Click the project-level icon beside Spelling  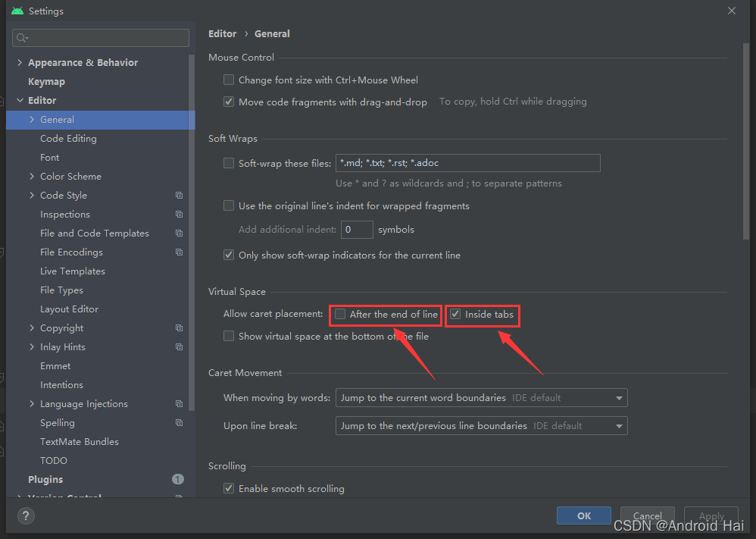pos(179,423)
